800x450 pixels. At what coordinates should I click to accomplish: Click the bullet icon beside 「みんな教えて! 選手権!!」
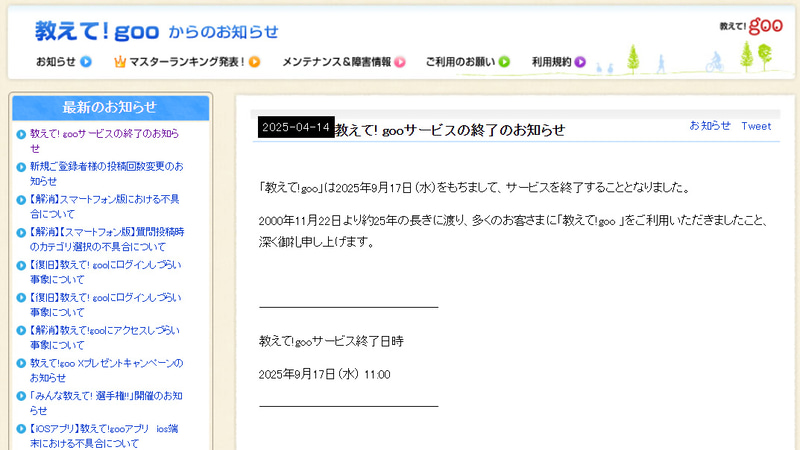[x=21, y=396]
